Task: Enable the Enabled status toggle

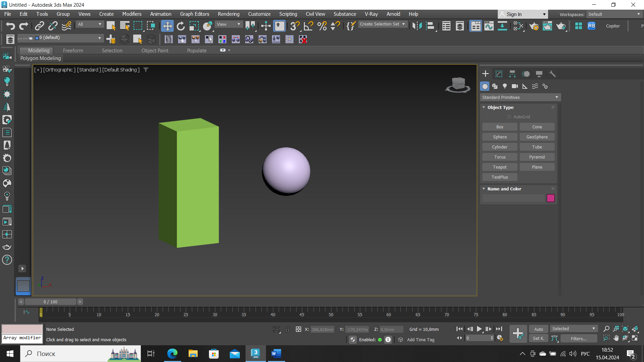Action: [x=379, y=340]
